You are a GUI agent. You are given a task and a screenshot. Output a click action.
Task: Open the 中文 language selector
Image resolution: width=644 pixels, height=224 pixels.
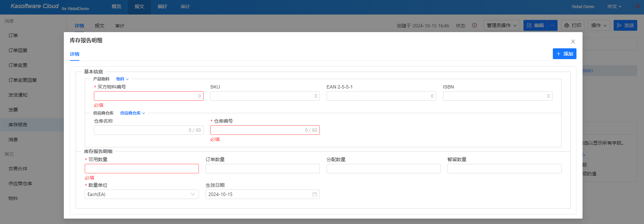(x=614, y=6)
